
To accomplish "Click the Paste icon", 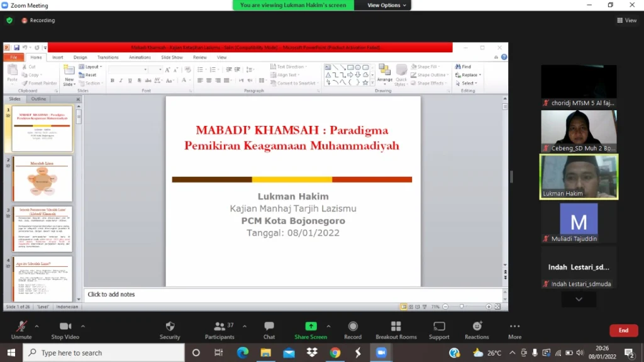I will 13,71.
